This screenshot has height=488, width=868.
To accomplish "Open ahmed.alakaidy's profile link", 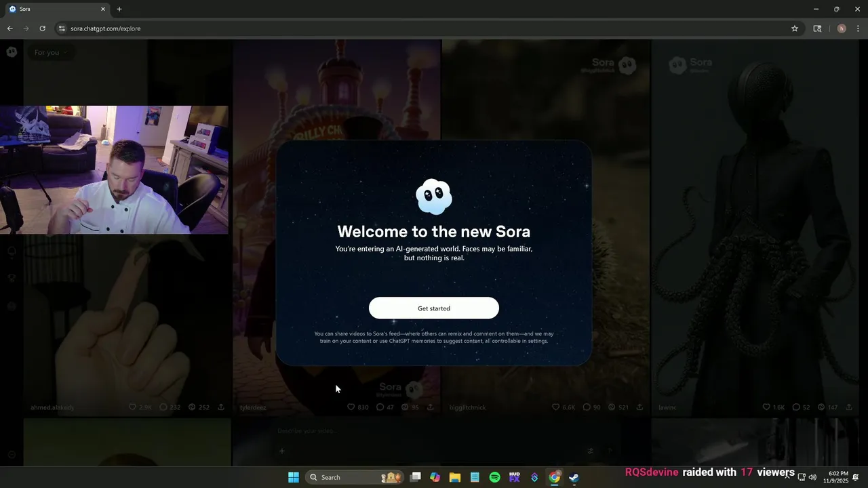I will pos(52,407).
